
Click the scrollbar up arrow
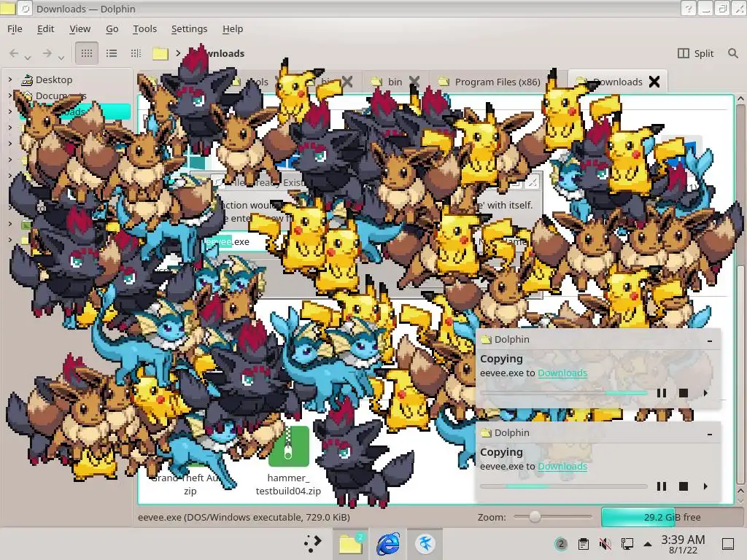point(741,98)
